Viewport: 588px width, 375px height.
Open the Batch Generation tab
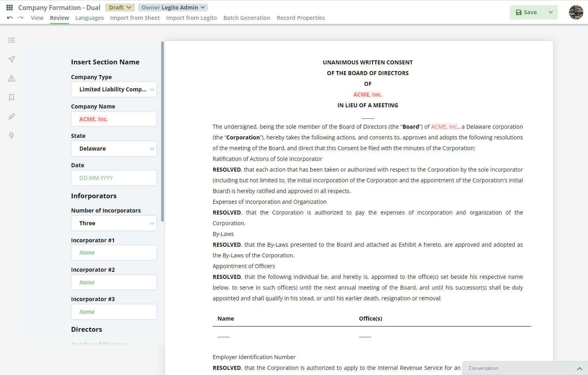pyautogui.click(x=247, y=18)
